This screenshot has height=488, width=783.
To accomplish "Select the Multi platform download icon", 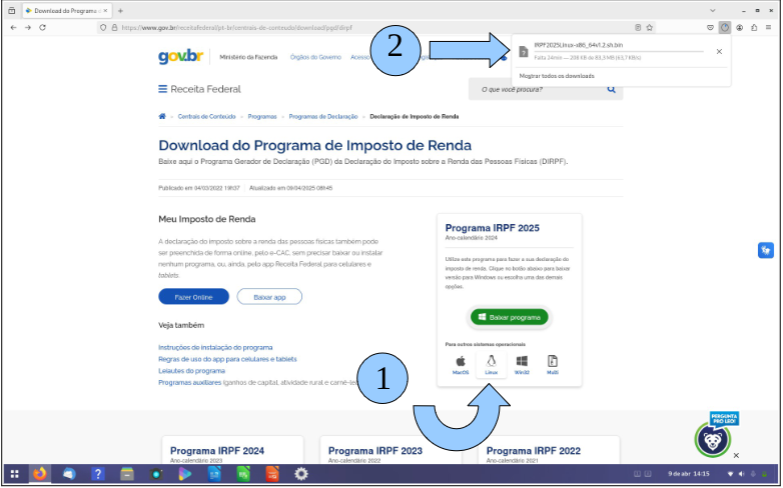I will pyautogui.click(x=552, y=365).
